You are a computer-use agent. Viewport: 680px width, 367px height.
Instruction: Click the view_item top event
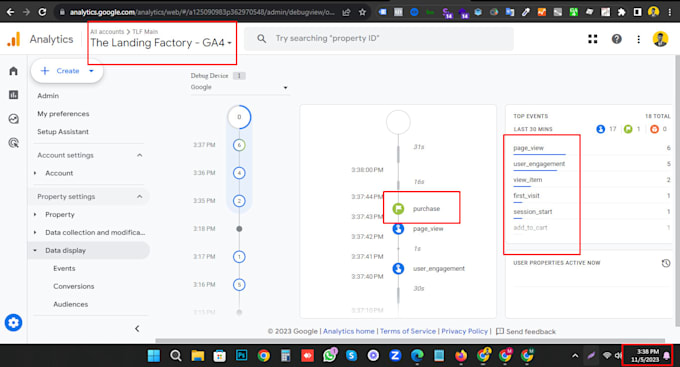point(528,180)
